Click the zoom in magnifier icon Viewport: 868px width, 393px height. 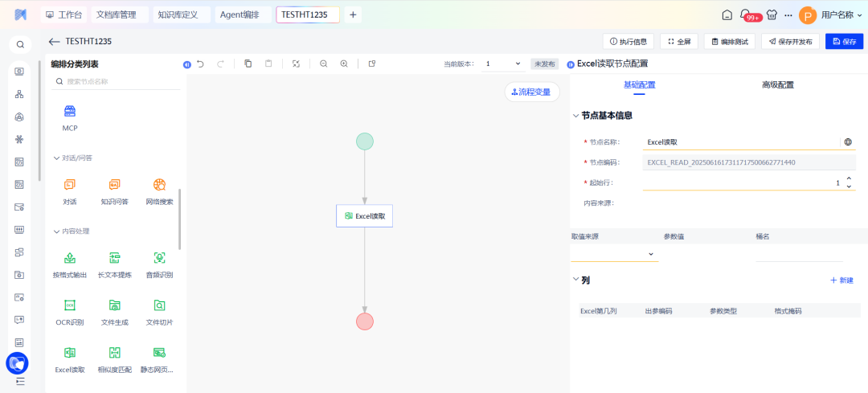(x=344, y=63)
